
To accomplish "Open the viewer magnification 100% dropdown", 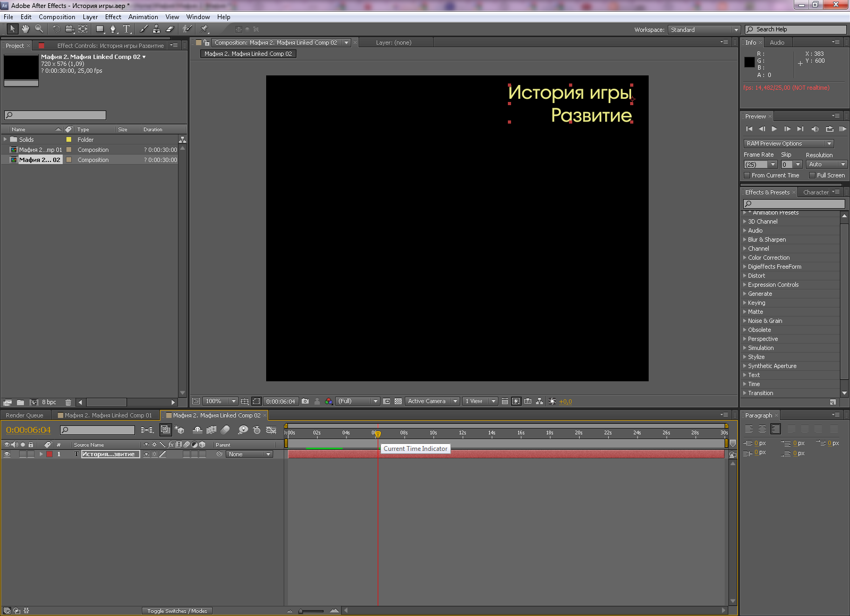I will (x=220, y=401).
